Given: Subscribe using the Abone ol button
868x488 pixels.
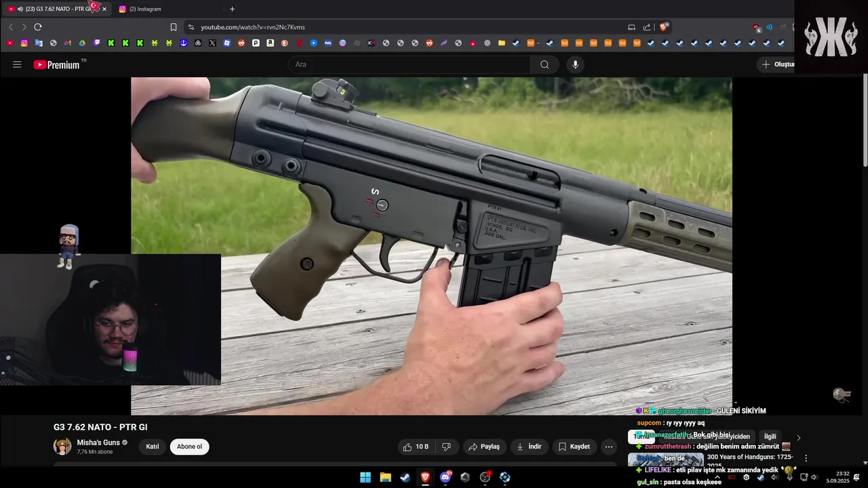Looking at the screenshot, I should [x=189, y=447].
